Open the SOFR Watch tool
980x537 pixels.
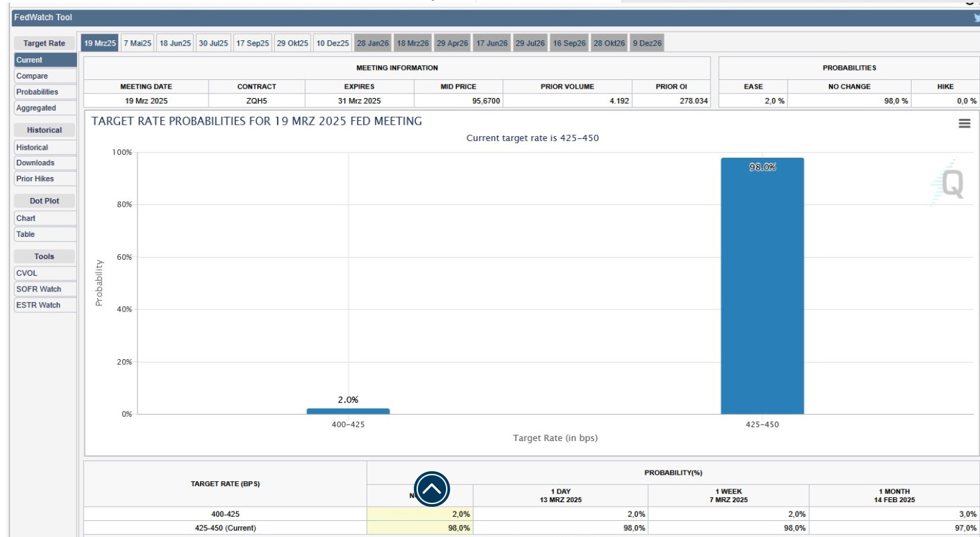tap(45, 289)
